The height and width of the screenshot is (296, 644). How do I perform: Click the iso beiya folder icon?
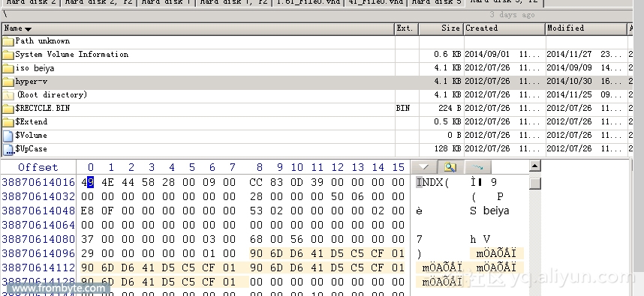pyautogui.click(x=8, y=68)
